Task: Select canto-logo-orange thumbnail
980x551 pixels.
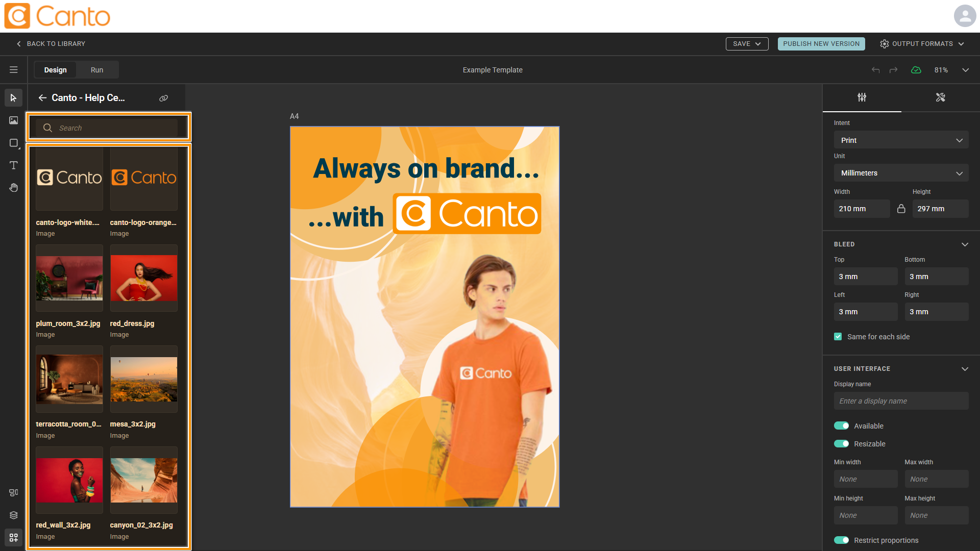Action: pyautogui.click(x=144, y=178)
